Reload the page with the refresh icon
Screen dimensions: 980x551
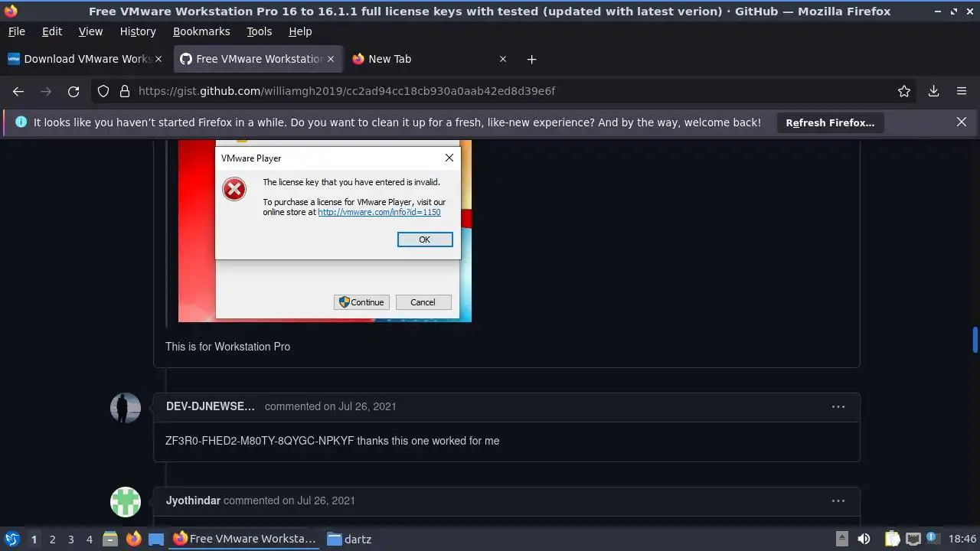pyautogui.click(x=73, y=91)
